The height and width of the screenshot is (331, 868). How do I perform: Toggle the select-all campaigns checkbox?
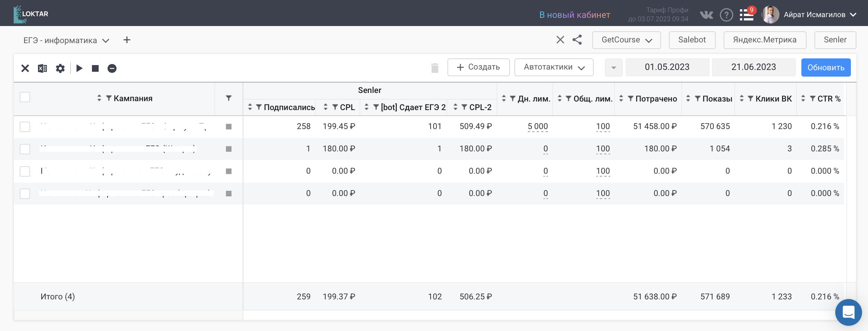25,97
